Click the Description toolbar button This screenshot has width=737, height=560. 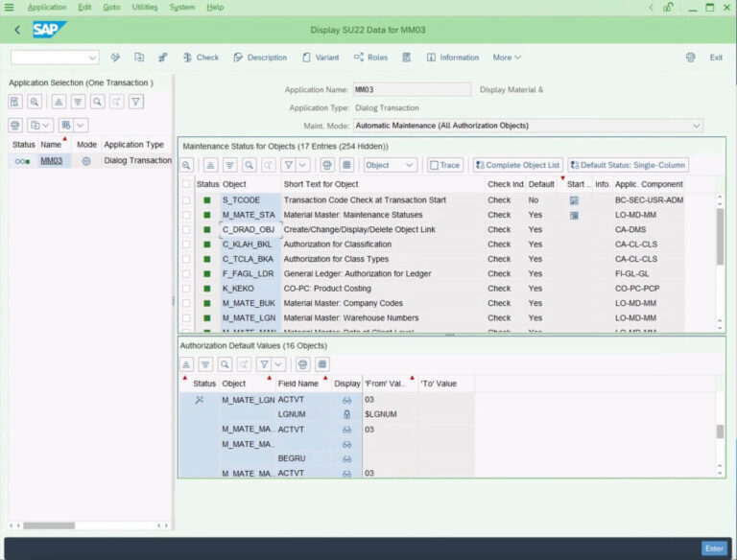coord(260,58)
